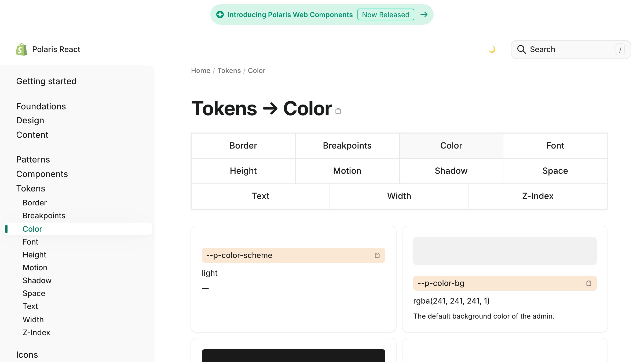The width and height of the screenshot is (644, 362).
Task: Click the --p-color-bg token label
Action: (441, 283)
